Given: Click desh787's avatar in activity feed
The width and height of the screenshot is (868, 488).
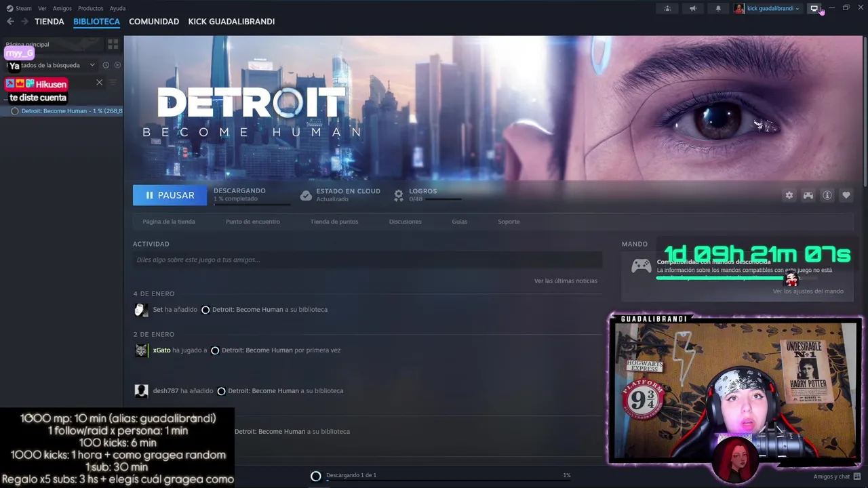Looking at the screenshot, I should click(x=141, y=391).
